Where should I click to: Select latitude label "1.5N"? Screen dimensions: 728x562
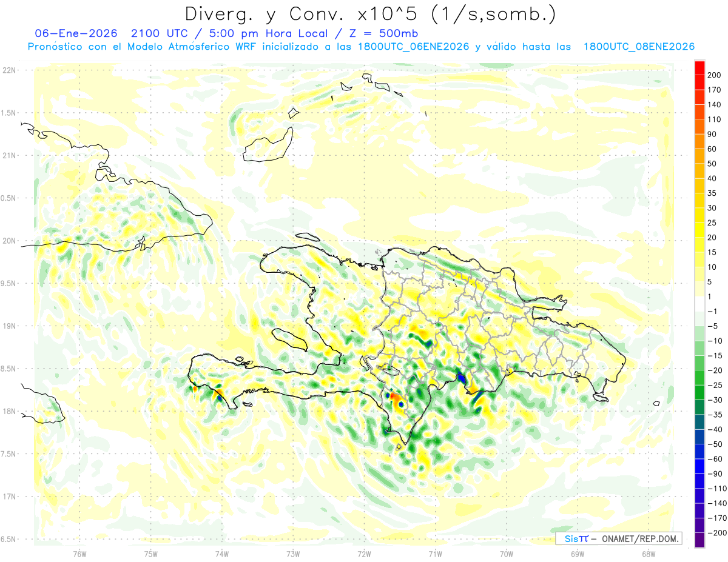click(x=8, y=113)
